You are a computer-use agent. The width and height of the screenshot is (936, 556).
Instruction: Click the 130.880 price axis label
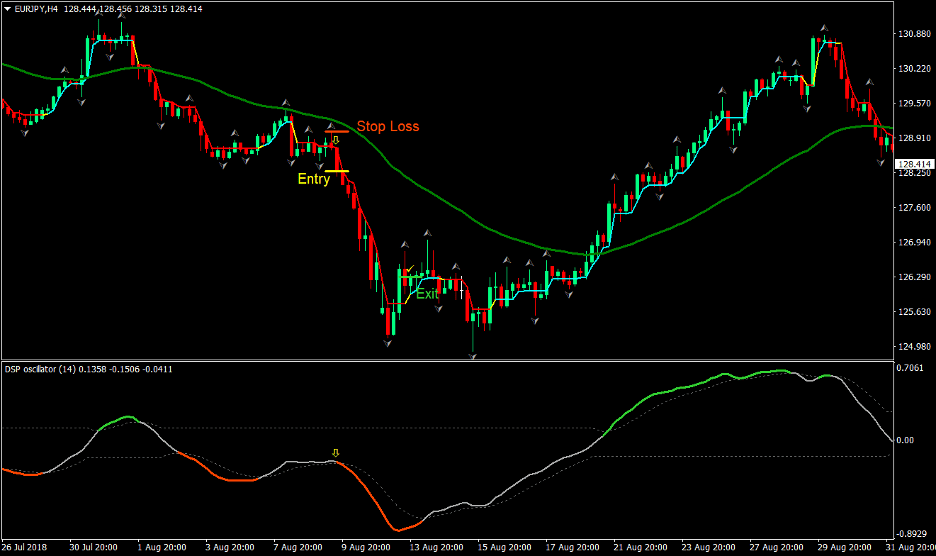(x=913, y=34)
